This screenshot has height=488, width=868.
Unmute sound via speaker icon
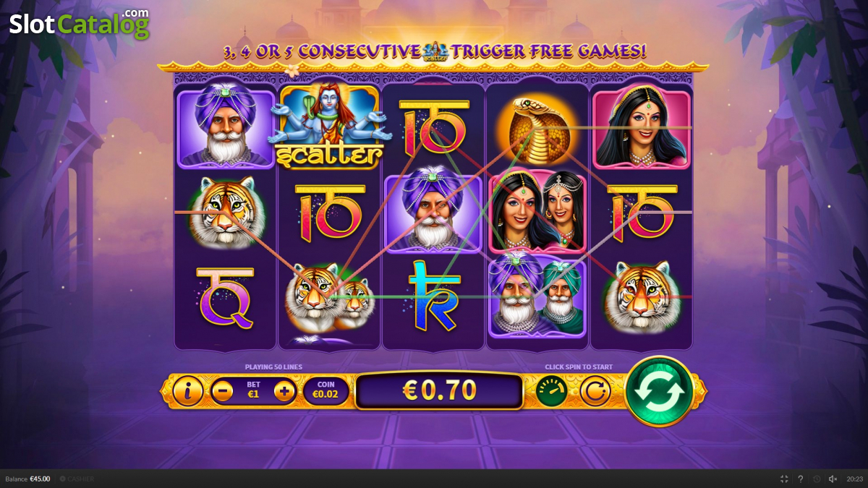tap(833, 479)
